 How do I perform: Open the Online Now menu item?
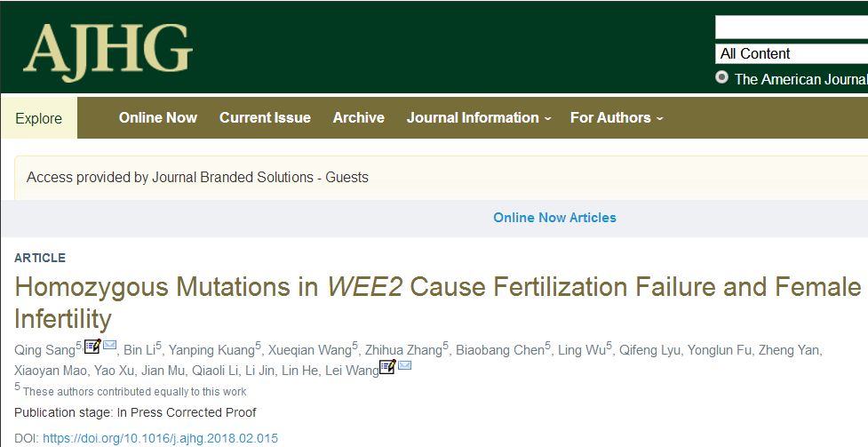(158, 118)
